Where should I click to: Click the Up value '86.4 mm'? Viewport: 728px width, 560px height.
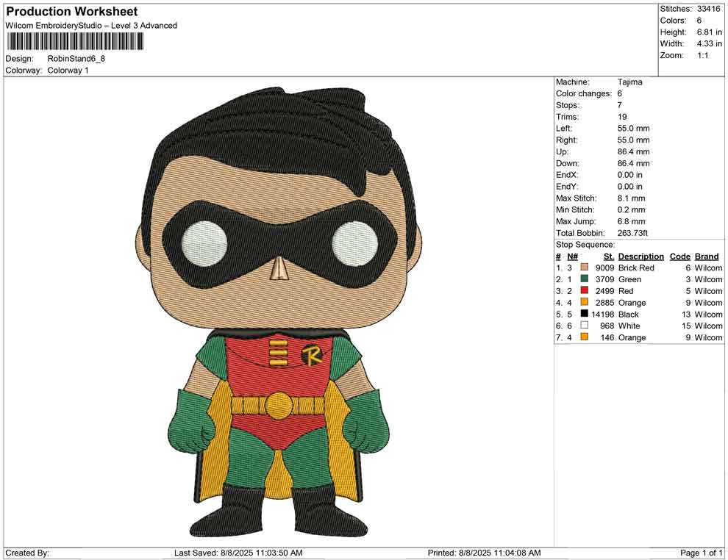(x=633, y=151)
